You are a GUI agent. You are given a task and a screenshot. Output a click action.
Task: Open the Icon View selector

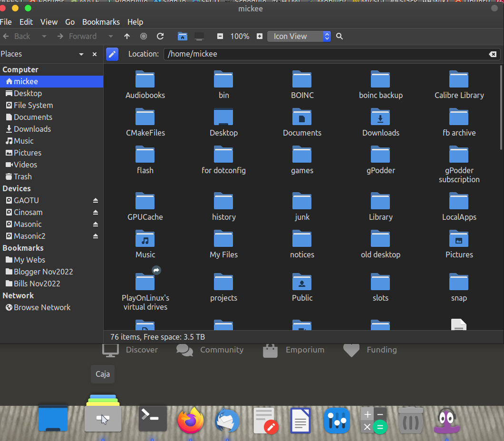click(x=299, y=36)
